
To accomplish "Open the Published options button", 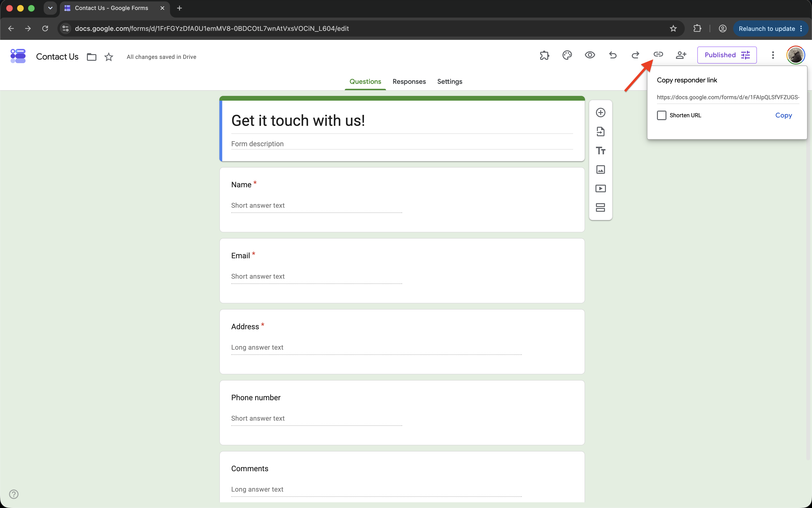I will click(727, 55).
